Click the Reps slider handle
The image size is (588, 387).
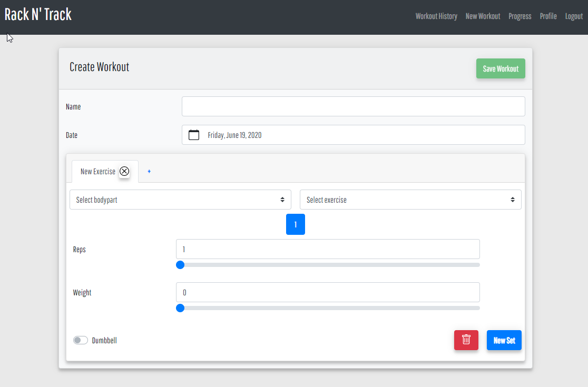pos(180,265)
